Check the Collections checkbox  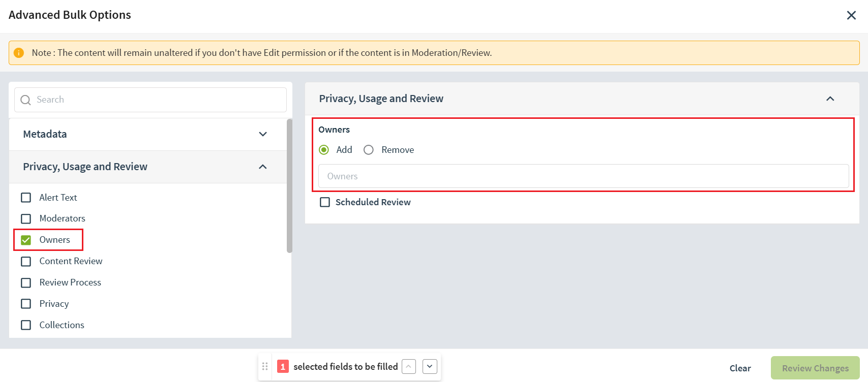tap(26, 325)
